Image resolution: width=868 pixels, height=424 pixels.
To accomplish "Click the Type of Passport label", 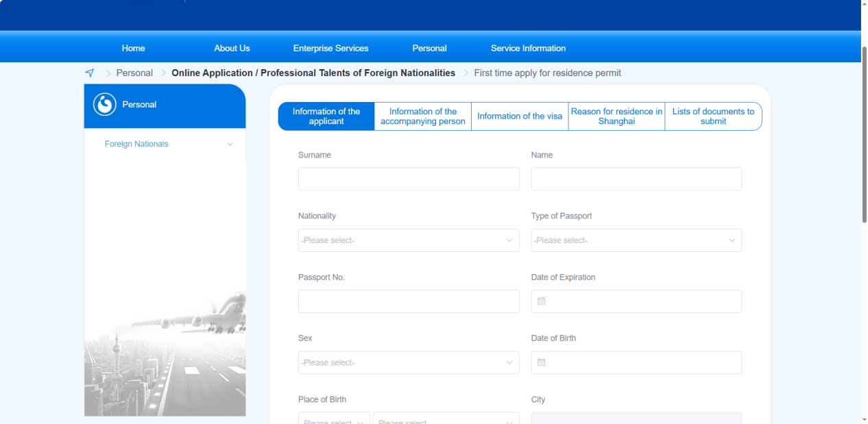I will [x=562, y=216].
